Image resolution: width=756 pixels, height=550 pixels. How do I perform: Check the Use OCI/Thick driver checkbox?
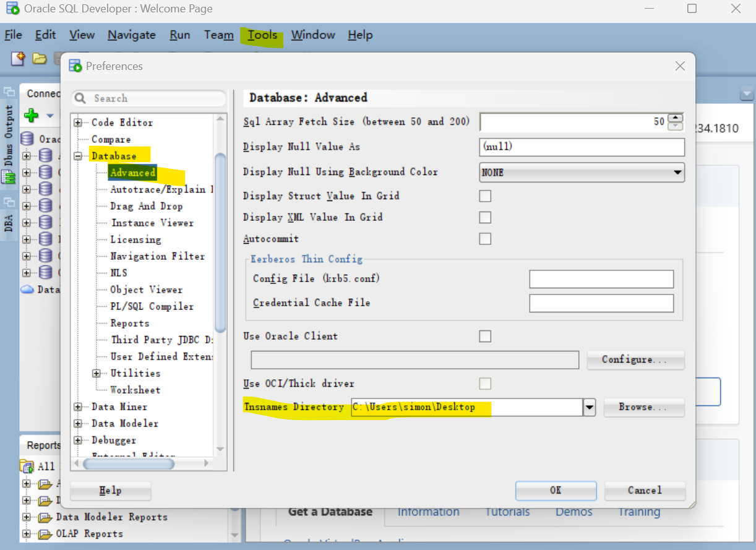tap(485, 384)
